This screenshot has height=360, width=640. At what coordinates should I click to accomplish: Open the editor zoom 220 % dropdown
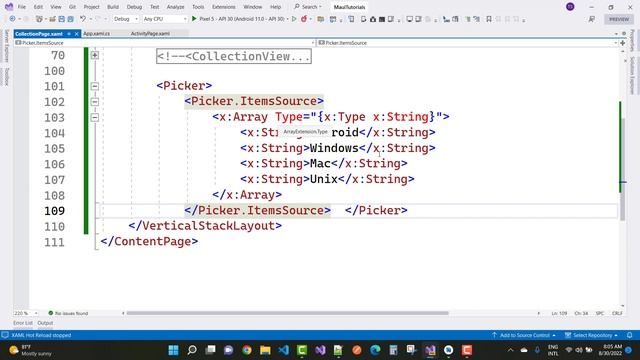point(26,313)
